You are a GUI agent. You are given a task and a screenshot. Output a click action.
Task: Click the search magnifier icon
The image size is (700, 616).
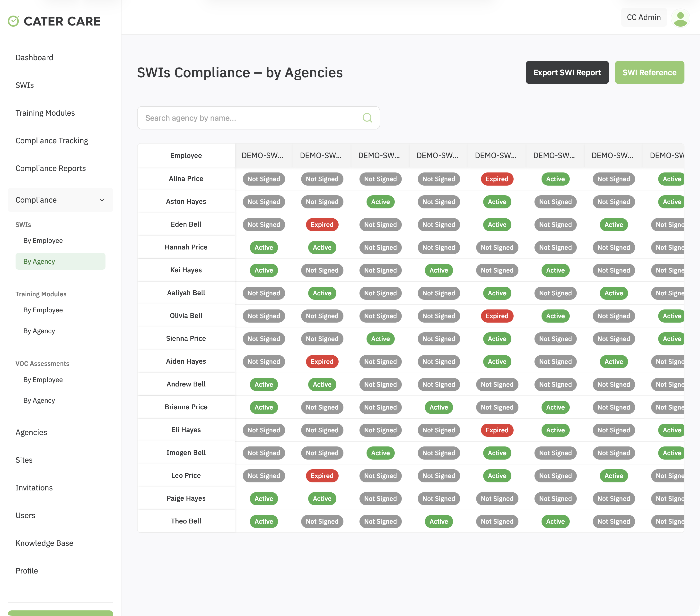coord(367,118)
